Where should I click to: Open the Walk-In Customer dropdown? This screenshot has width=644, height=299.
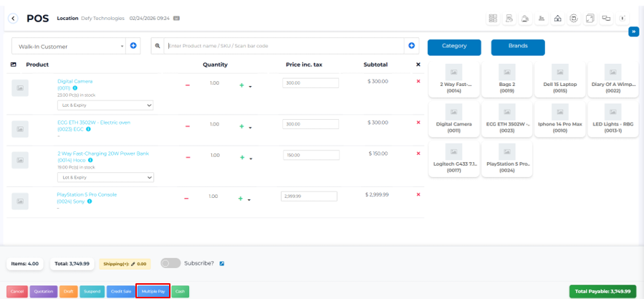pos(68,47)
